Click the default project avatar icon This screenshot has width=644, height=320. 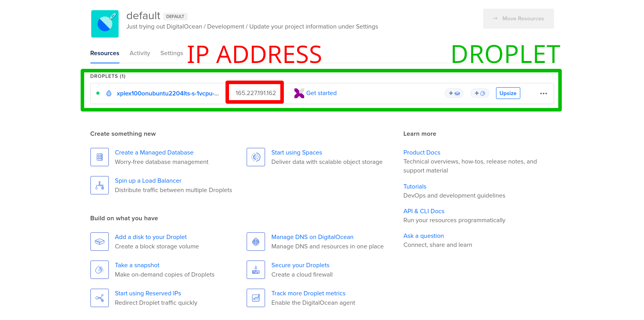pos(105,24)
